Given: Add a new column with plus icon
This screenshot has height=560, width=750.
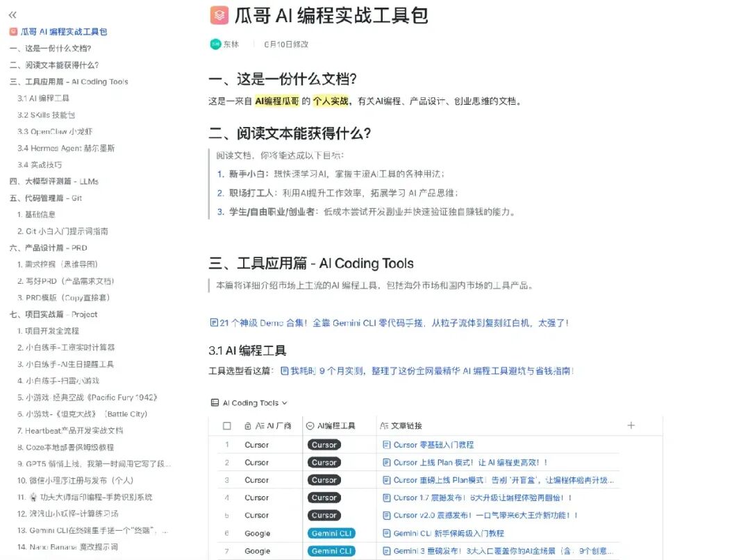Looking at the screenshot, I should coord(631,425).
